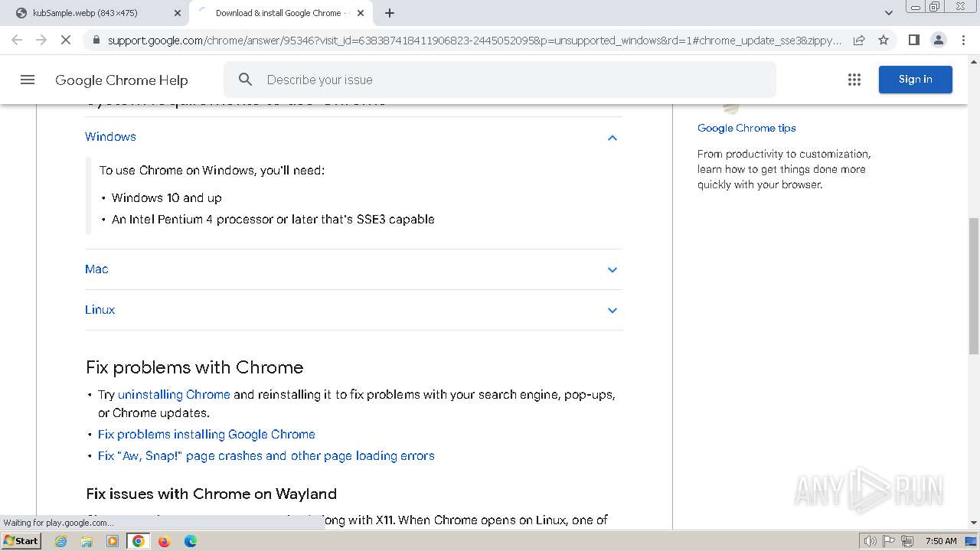The height and width of the screenshot is (551, 980).
Task: Open the Windows section heading link
Action: tap(110, 137)
